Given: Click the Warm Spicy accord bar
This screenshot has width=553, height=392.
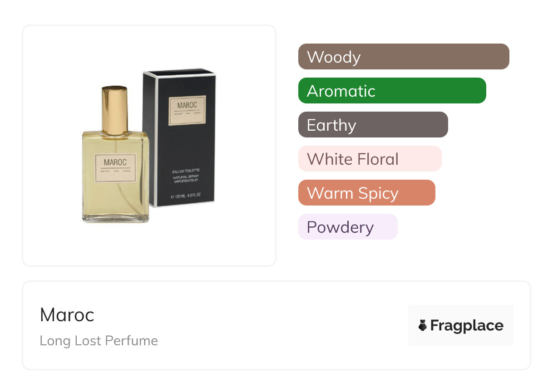Looking at the screenshot, I should click(x=366, y=193).
